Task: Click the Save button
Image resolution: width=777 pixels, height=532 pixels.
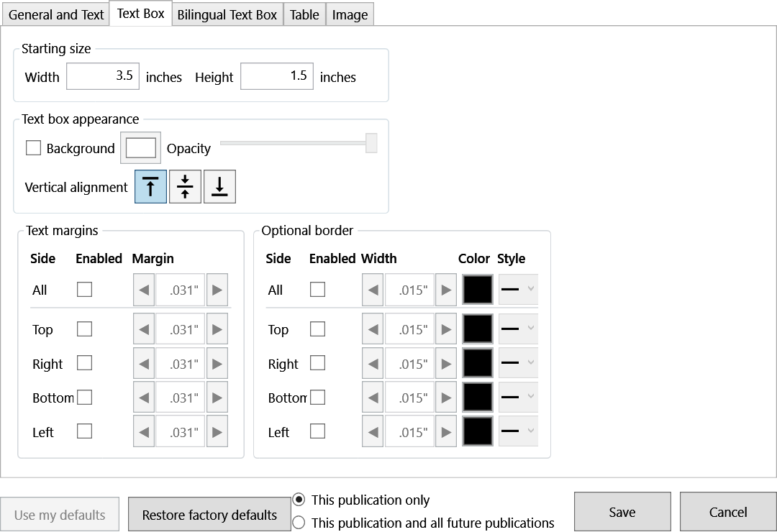Action: tap(622, 512)
